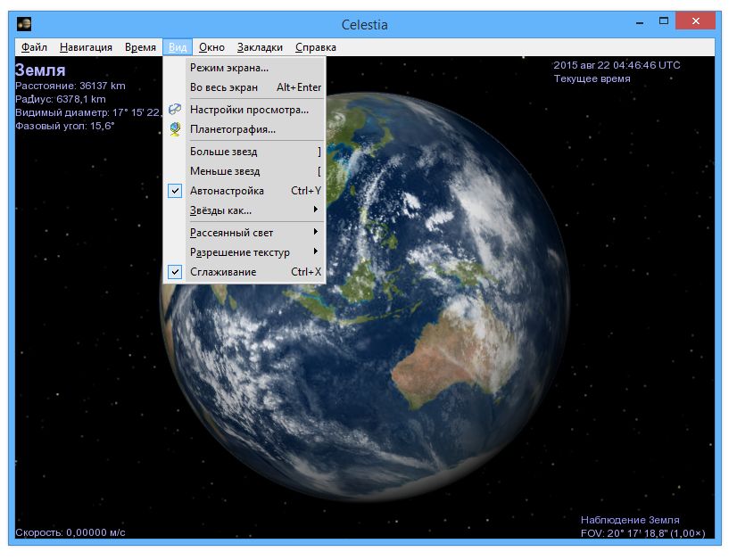Click the globe icon beside Планетография

pyautogui.click(x=175, y=128)
